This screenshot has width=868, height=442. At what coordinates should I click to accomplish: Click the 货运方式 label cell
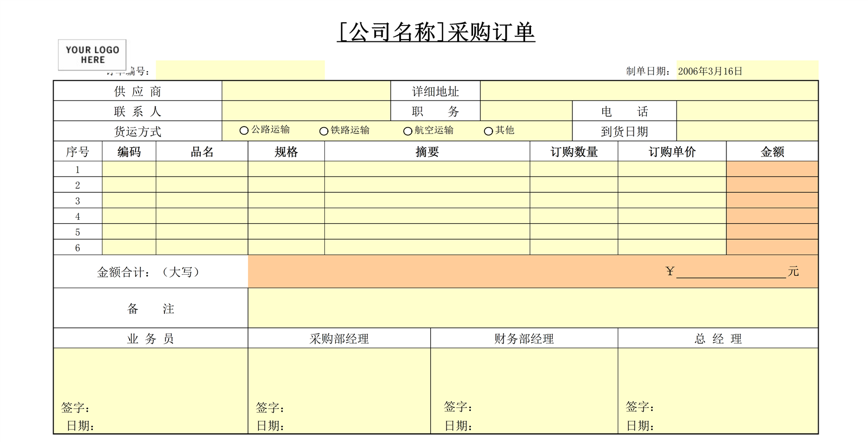tap(138, 131)
